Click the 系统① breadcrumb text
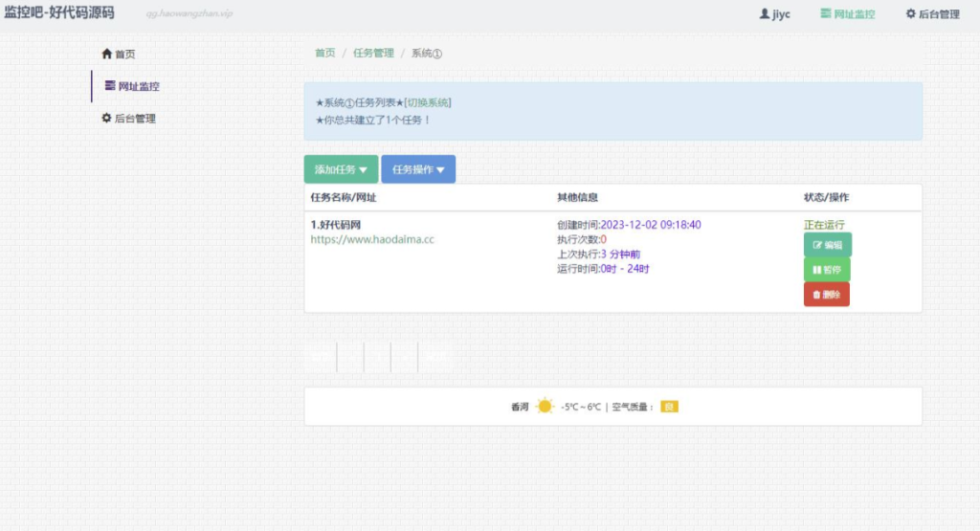The image size is (980, 531). (x=427, y=54)
